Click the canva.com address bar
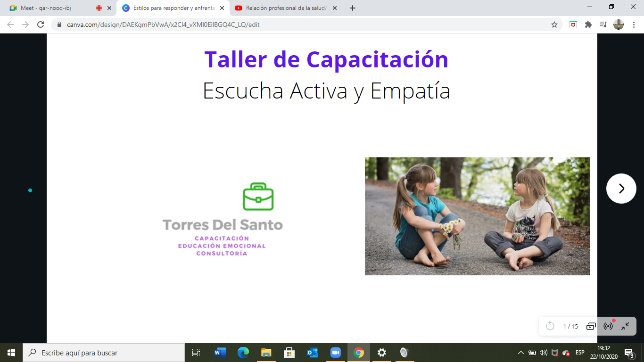Image resolution: width=644 pixels, height=362 pixels. point(283,25)
